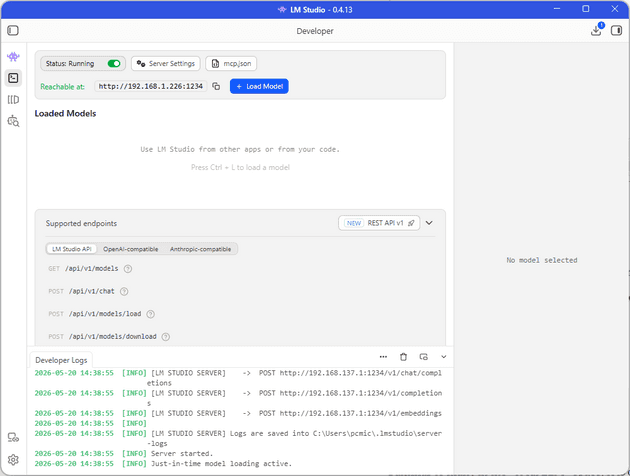
Task: Open the downloads icon with notification badge
Action: coord(597,30)
